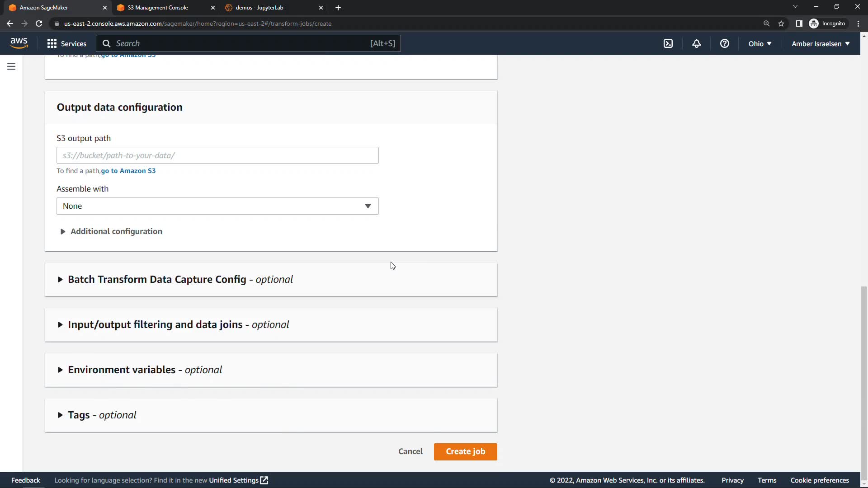Open the Services grid menu
The height and width of the screenshot is (488, 868).
point(66,43)
